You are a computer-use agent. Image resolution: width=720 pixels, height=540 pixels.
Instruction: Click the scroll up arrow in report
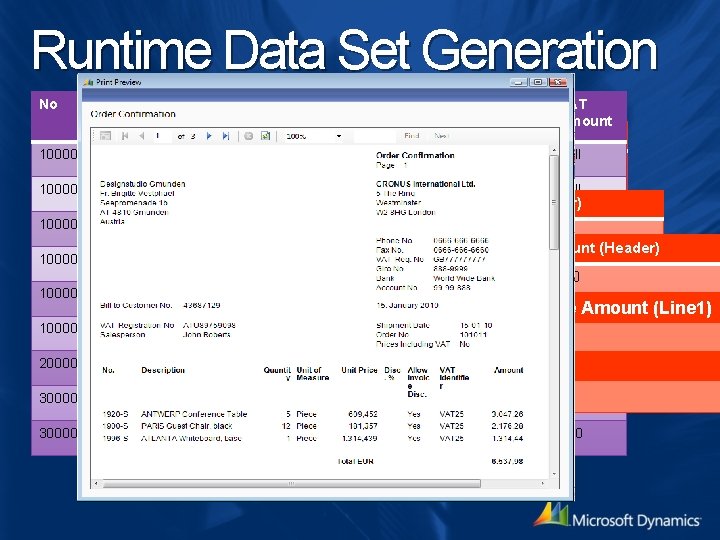click(x=554, y=151)
